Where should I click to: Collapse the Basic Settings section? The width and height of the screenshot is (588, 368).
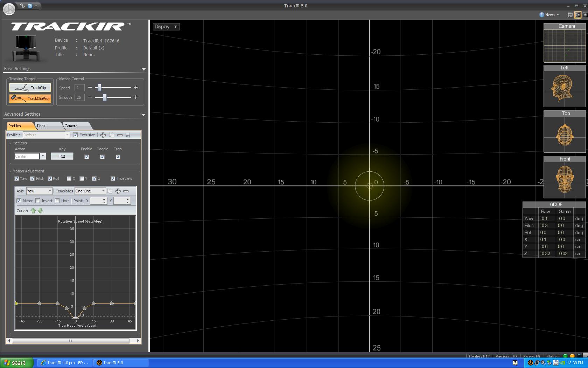point(143,69)
